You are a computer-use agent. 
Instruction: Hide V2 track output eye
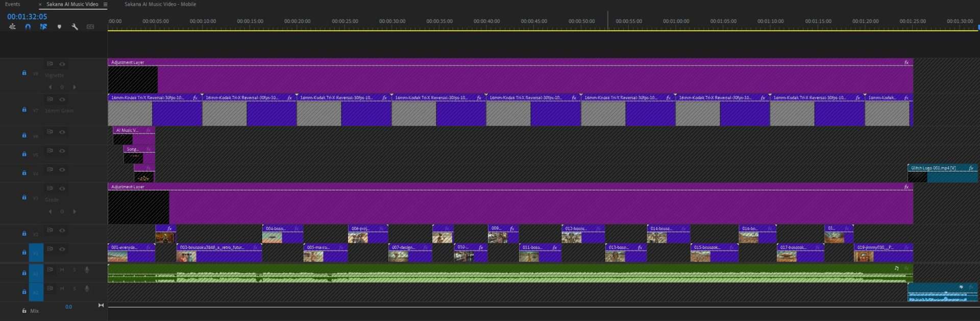pyautogui.click(x=62, y=231)
